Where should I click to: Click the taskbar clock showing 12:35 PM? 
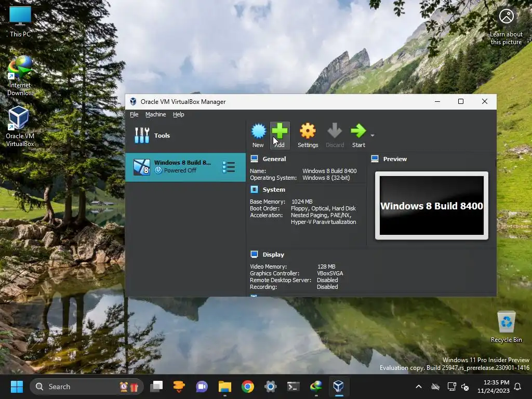[494, 387]
